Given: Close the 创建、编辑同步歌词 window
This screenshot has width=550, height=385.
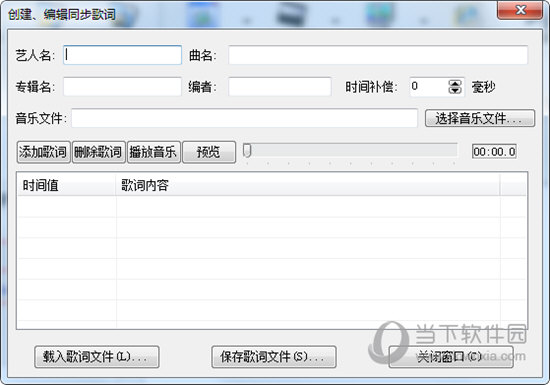Looking at the screenshot, I should pos(520,10).
